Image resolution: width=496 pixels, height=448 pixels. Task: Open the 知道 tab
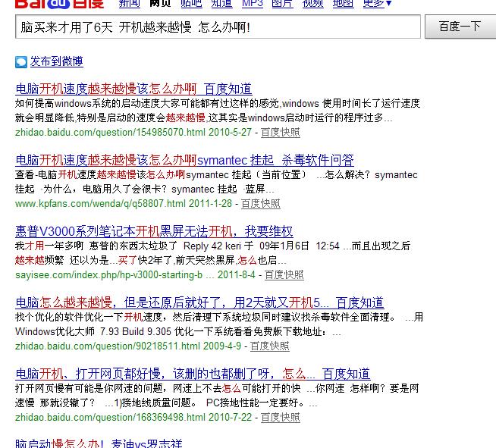tap(221, 4)
